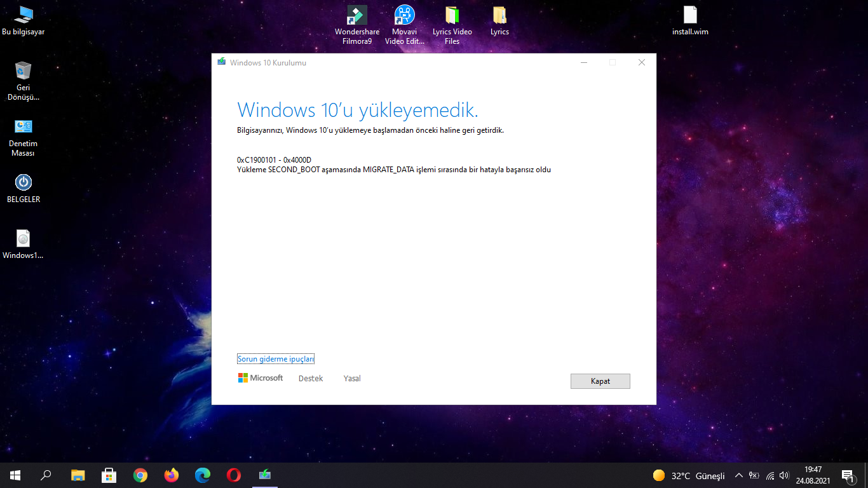Open the Bu bilgisayar desktop icon
Viewport: 868px width, 488px height.
pos(24,20)
